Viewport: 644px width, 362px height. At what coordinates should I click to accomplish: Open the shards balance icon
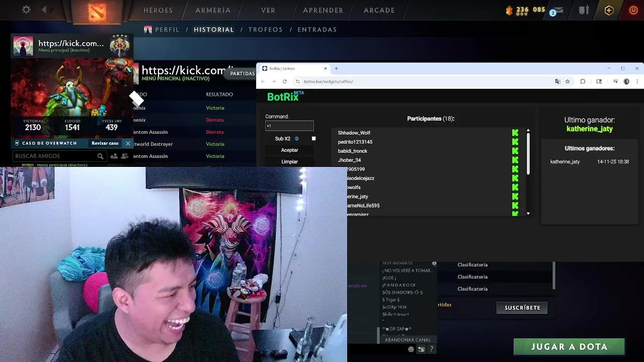[509, 10]
